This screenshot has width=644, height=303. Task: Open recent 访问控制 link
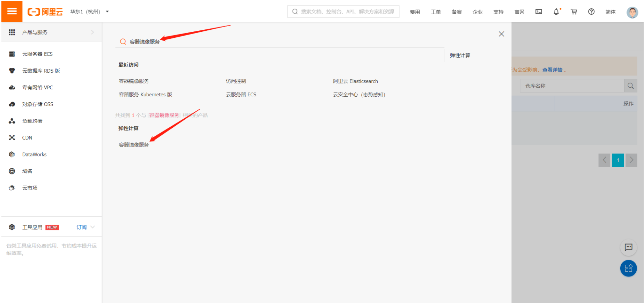[x=236, y=81]
